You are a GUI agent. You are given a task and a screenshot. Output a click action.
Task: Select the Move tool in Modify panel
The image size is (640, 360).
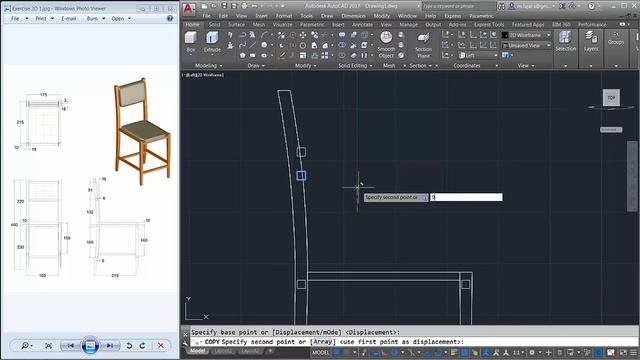point(303,35)
